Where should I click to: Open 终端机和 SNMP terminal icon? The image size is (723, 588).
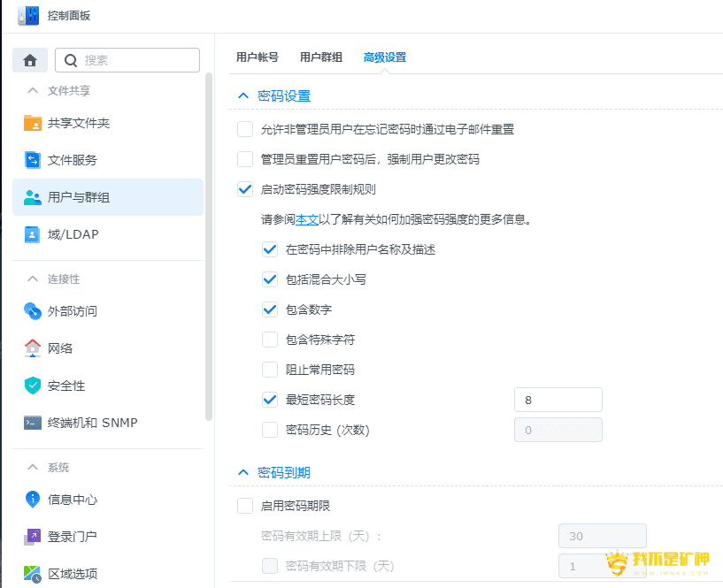pyautogui.click(x=33, y=423)
